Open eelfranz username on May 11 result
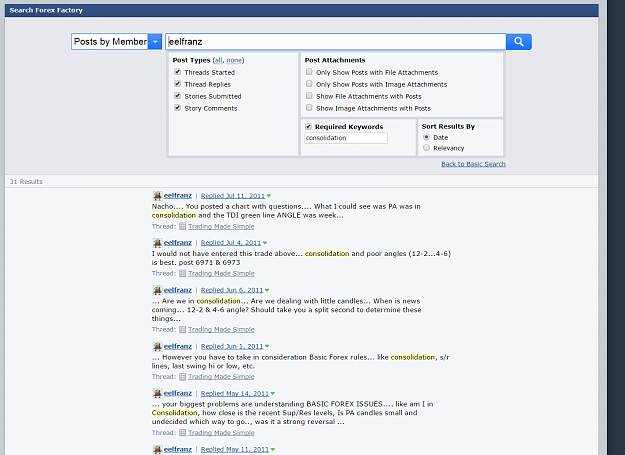 178,449
